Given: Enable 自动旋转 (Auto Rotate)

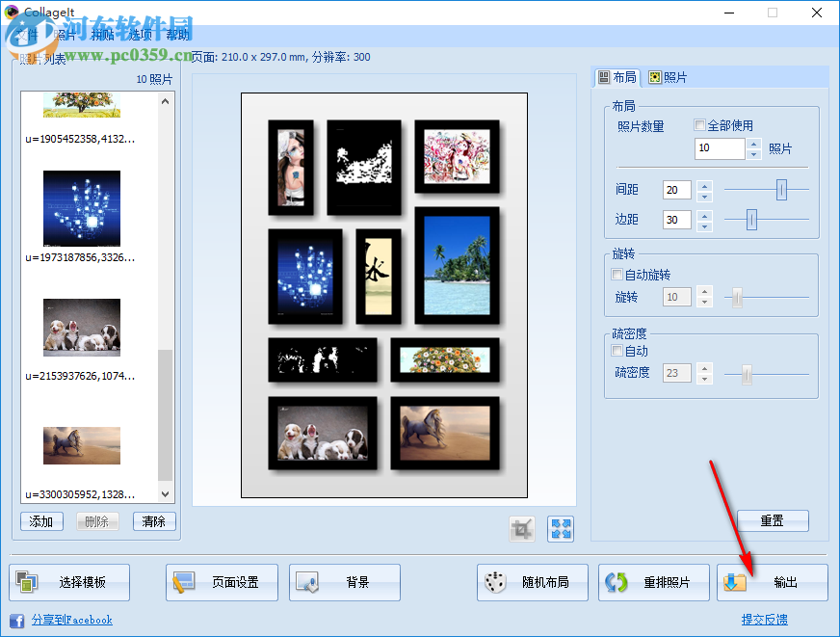Looking at the screenshot, I should click(616, 275).
